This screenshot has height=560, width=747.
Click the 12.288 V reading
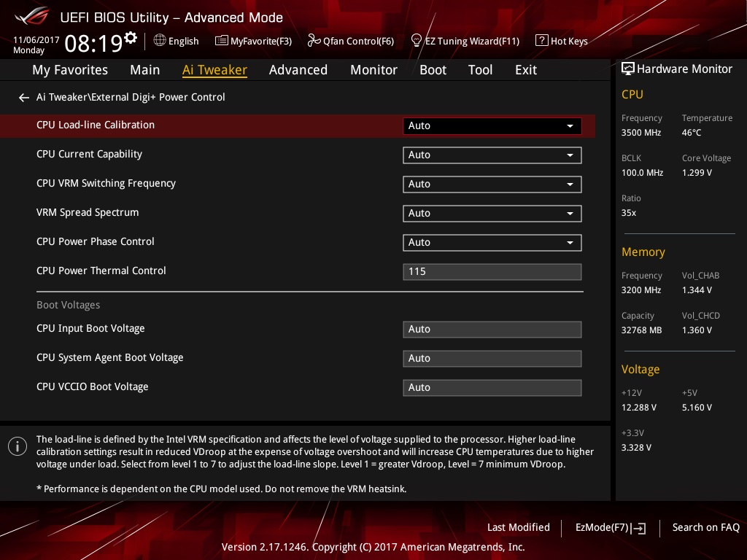(x=639, y=408)
